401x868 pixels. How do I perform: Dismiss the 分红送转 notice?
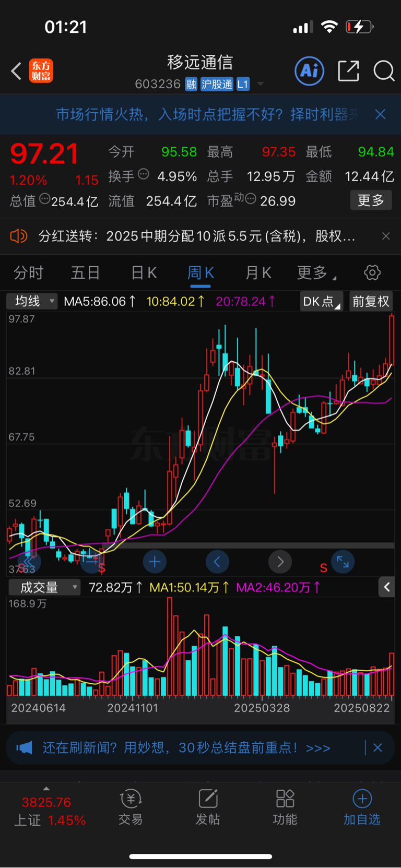pos(386,236)
